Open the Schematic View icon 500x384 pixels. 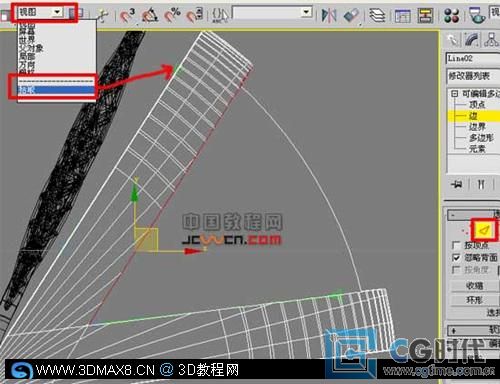click(425, 15)
